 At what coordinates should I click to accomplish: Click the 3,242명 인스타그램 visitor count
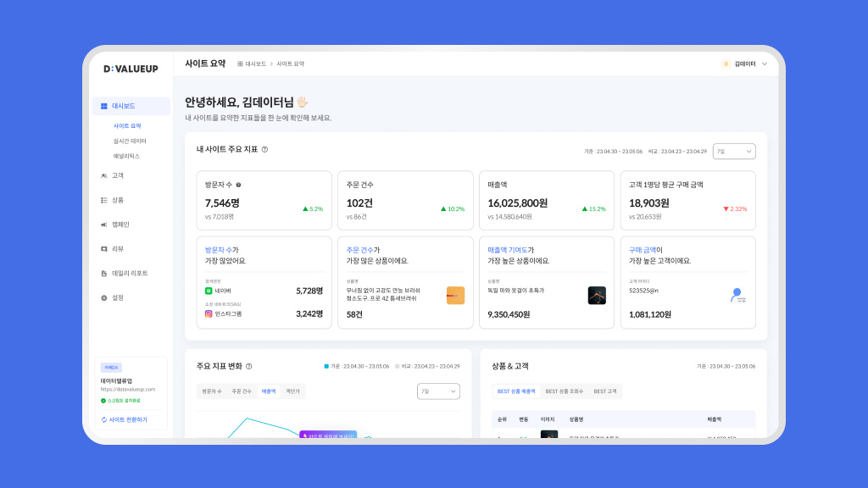click(x=309, y=313)
